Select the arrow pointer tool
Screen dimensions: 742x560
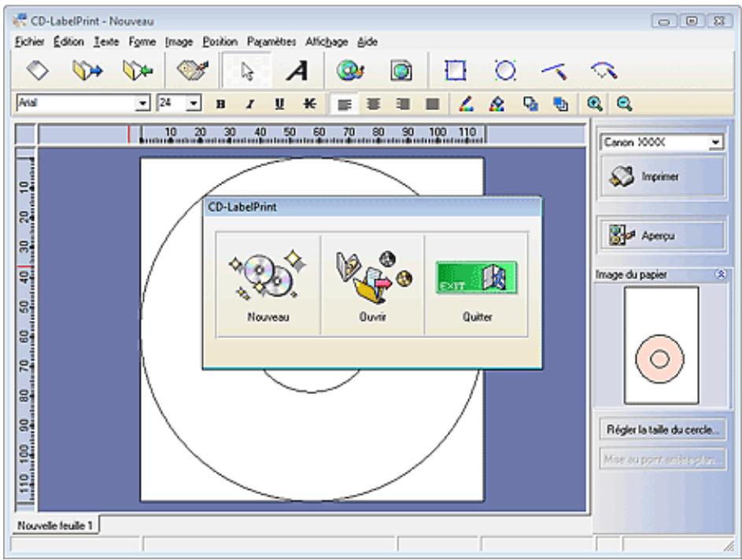[246, 72]
